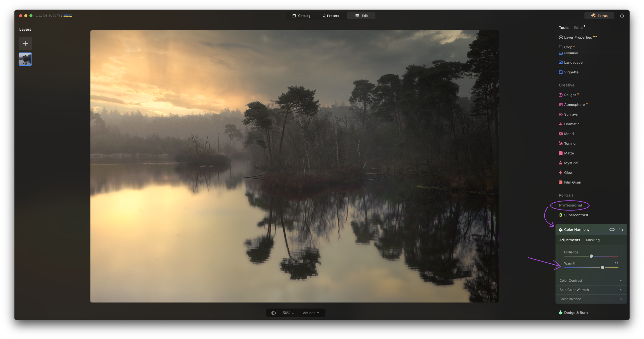Click the Dodge & Burn tool icon
This screenshot has width=644, height=339.
pyautogui.click(x=561, y=312)
